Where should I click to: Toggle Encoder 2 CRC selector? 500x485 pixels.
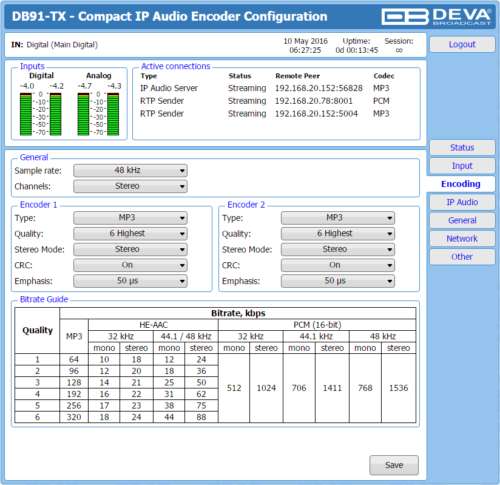pos(338,265)
